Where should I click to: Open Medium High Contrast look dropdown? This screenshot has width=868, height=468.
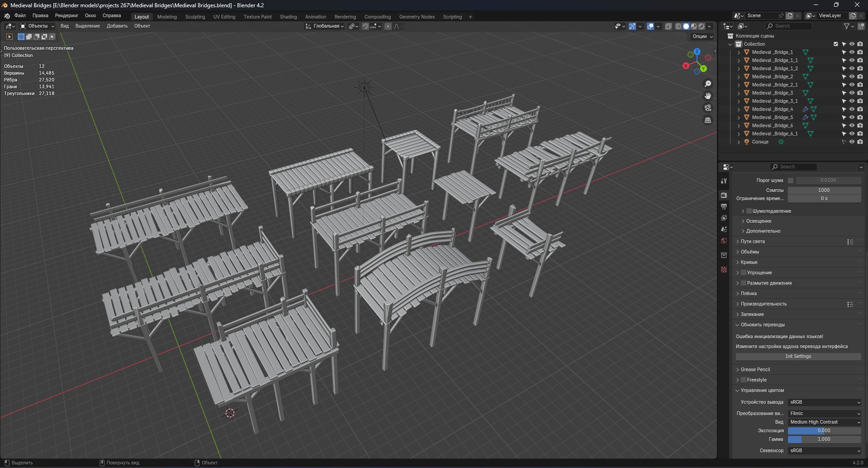825,422
